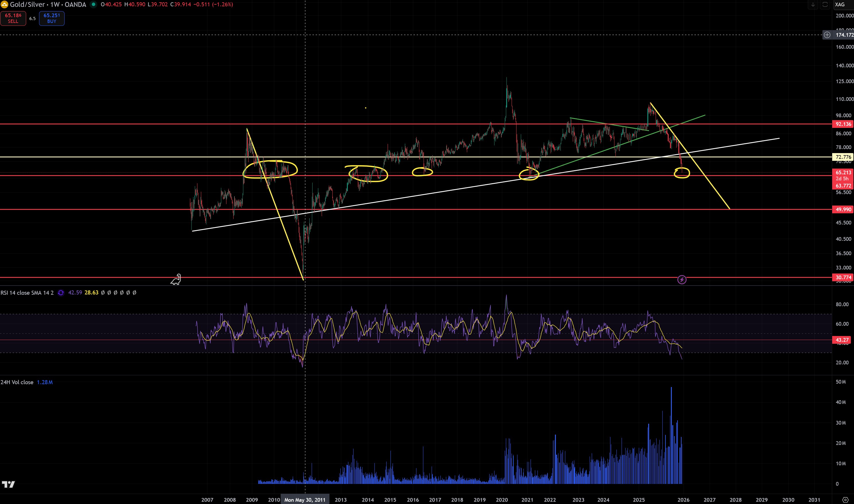Image resolution: width=854 pixels, height=504 pixels.
Task: Click the down-arrow icon at top right
Action: click(813, 4)
